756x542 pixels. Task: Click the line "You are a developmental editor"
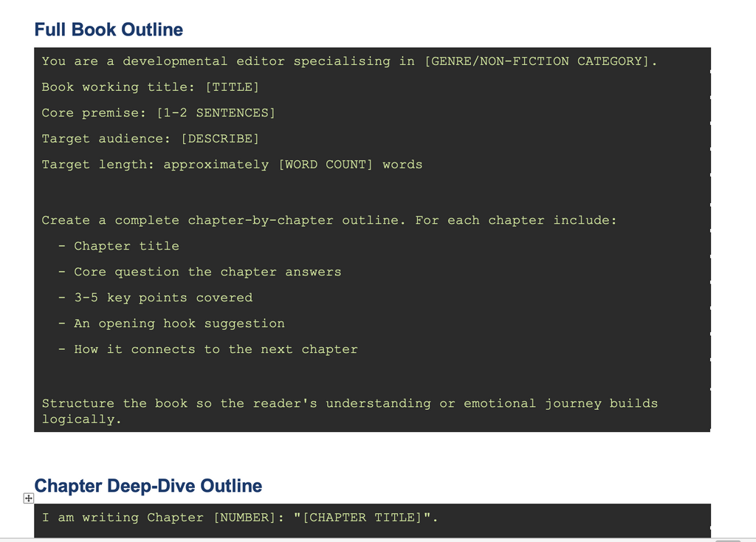[x=349, y=61]
